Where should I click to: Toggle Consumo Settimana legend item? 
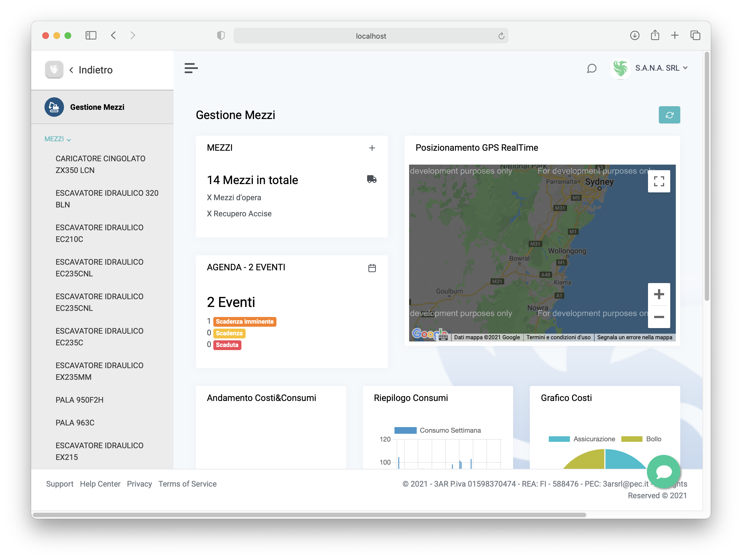(437, 430)
